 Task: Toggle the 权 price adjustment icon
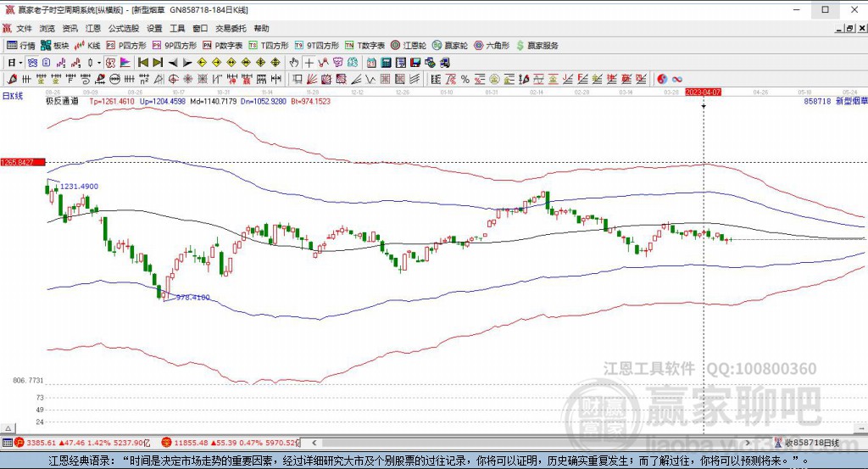[x=110, y=63]
